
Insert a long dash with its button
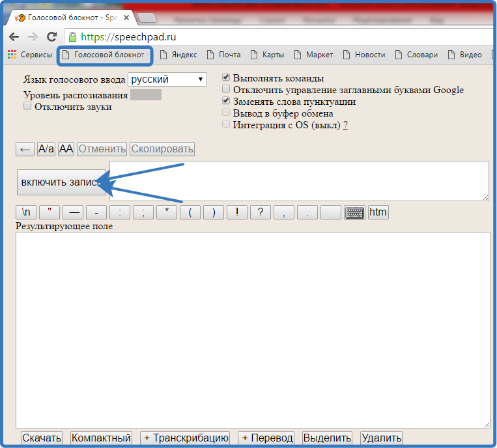coord(73,212)
